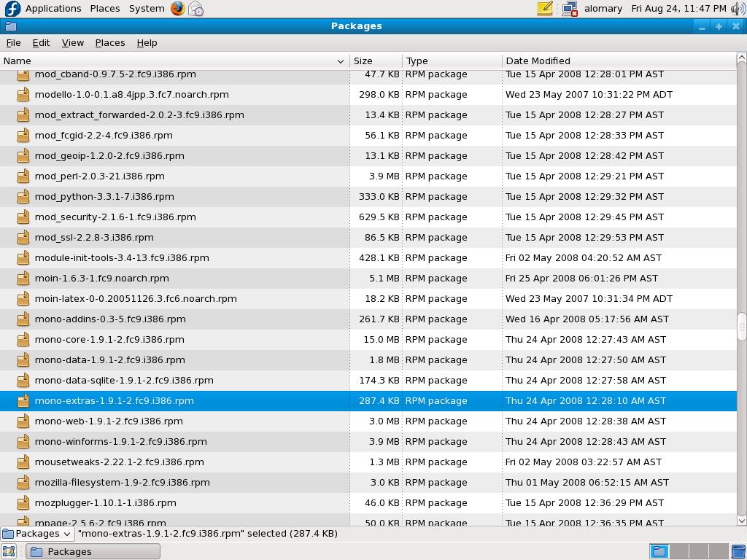747x560 pixels.
Task: Click the Date Modified column header
Action: click(x=619, y=61)
